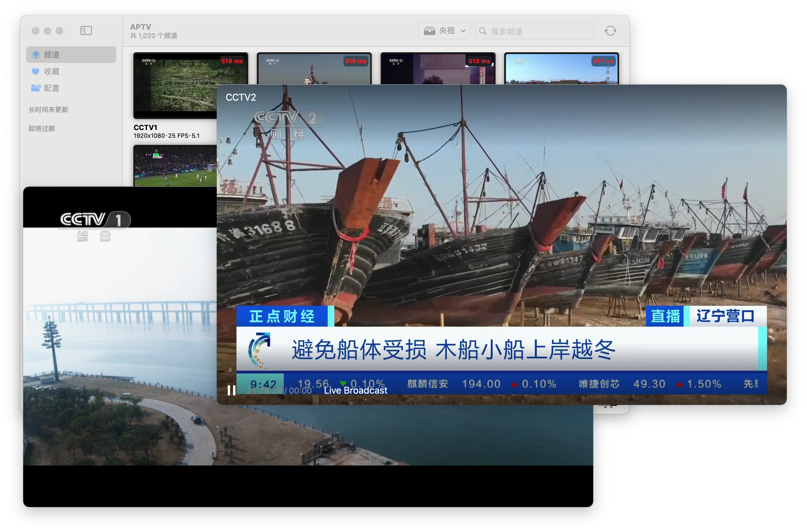Select the 即将过期 sidebar section
Viewport: 807px width, 532px height.
click(41, 128)
